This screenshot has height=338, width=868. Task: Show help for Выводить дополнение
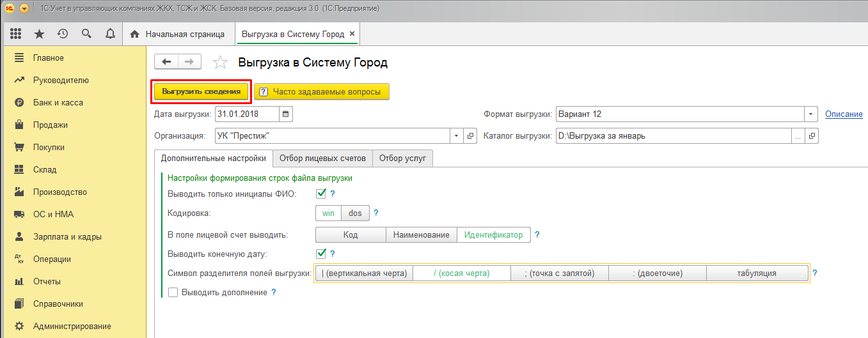click(274, 292)
